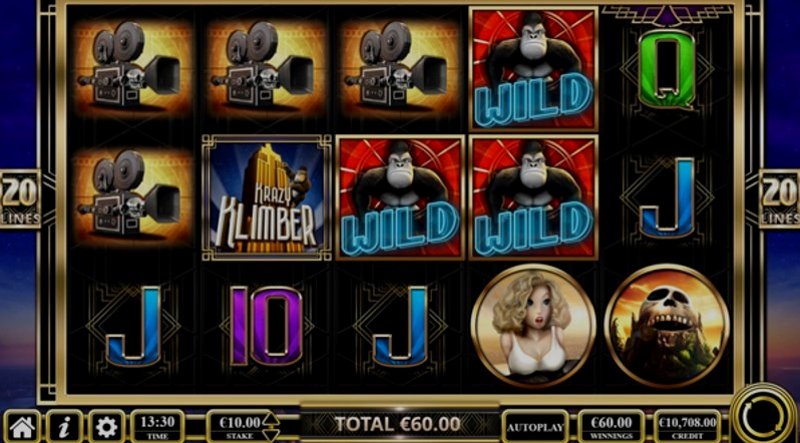Open the settings gear menu
This screenshot has height=443, width=800.
[x=107, y=426]
